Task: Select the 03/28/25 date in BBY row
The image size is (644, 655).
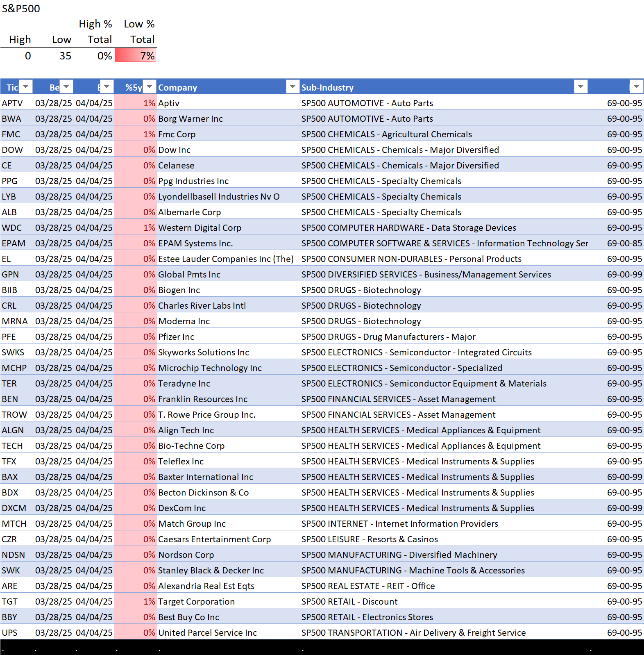Action: [53, 617]
